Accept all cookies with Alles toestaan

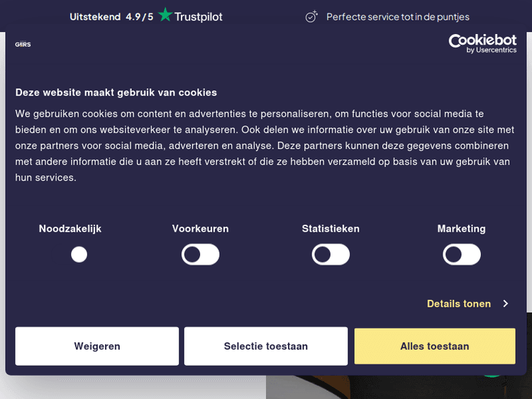(x=435, y=347)
